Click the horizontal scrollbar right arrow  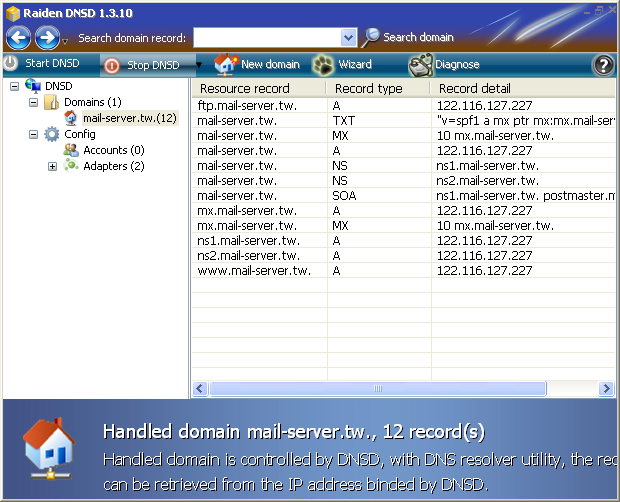coord(606,389)
